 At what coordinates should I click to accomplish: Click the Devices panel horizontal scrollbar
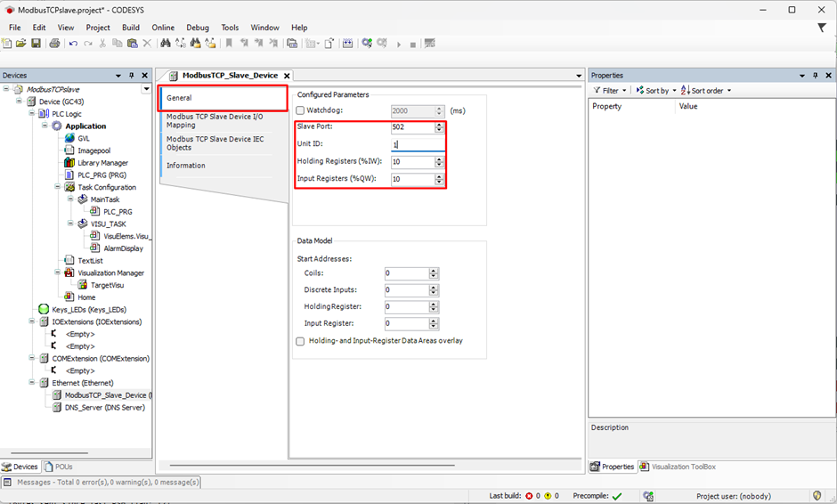(49, 453)
